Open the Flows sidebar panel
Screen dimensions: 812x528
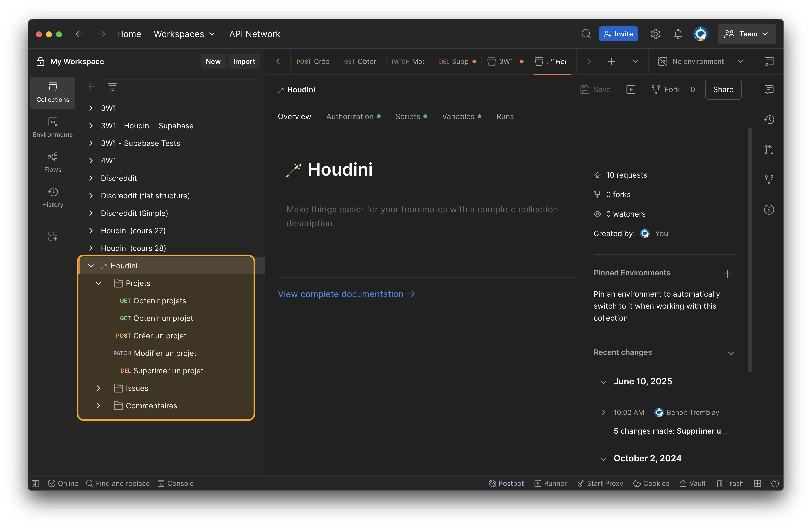(x=53, y=163)
